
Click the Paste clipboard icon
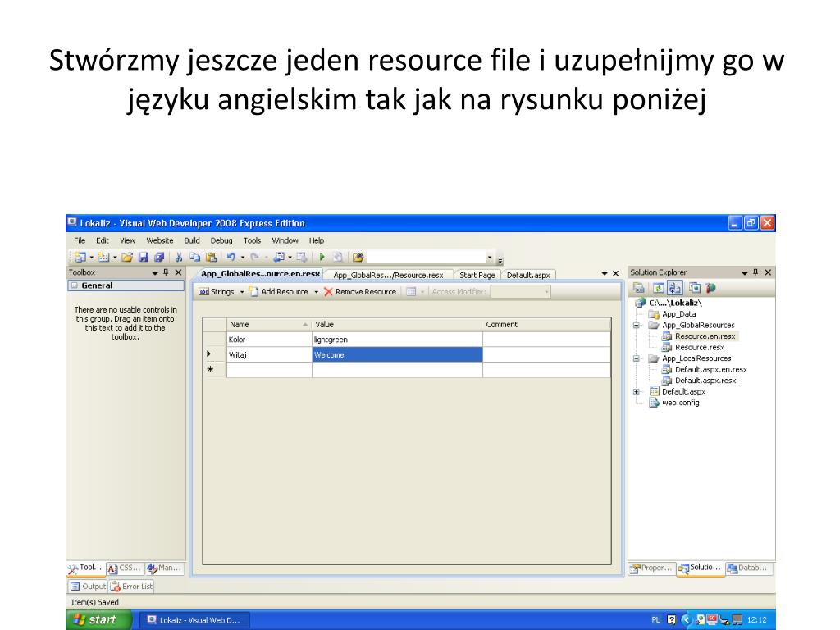(211, 257)
